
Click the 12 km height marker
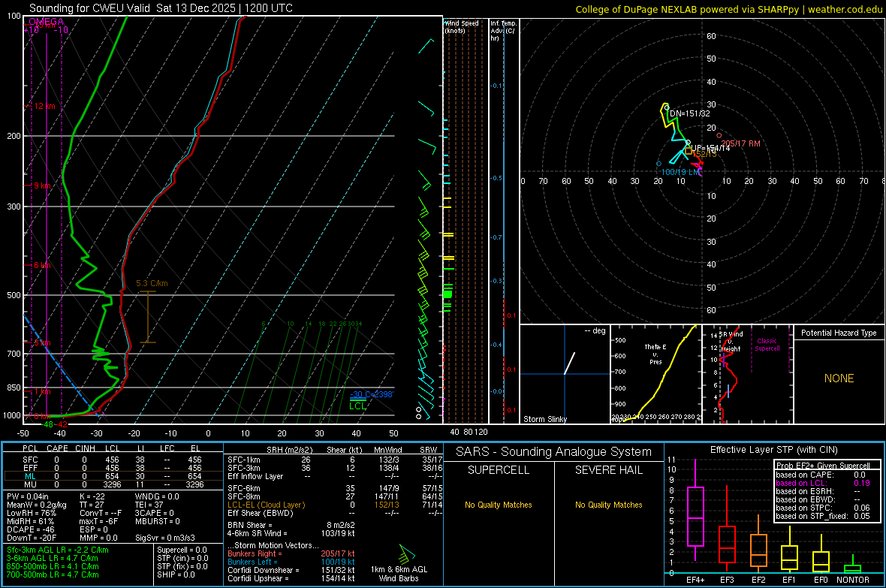click(x=45, y=107)
